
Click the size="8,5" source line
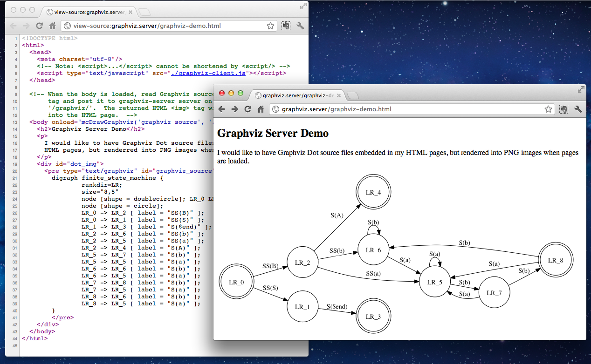[100, 192]
